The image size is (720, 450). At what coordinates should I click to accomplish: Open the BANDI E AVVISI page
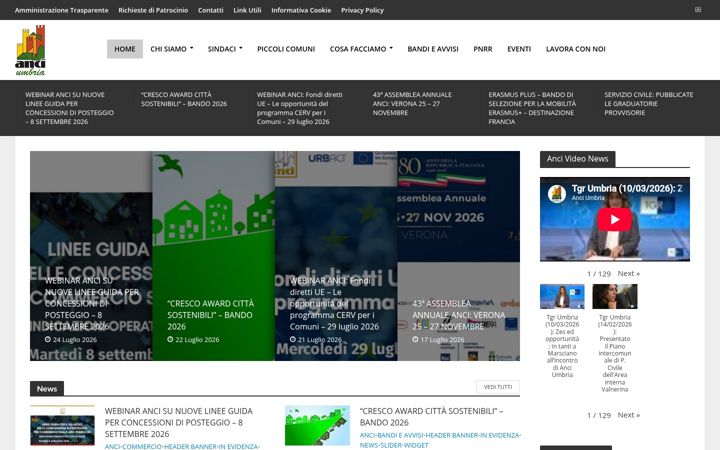[433, 49]
